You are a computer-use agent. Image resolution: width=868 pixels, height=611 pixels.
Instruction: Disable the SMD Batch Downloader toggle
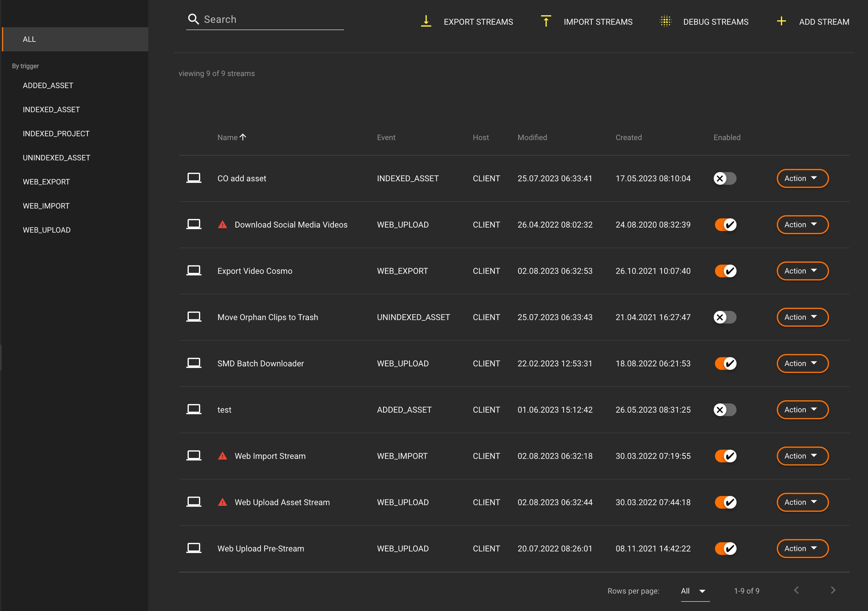(725, 364)
